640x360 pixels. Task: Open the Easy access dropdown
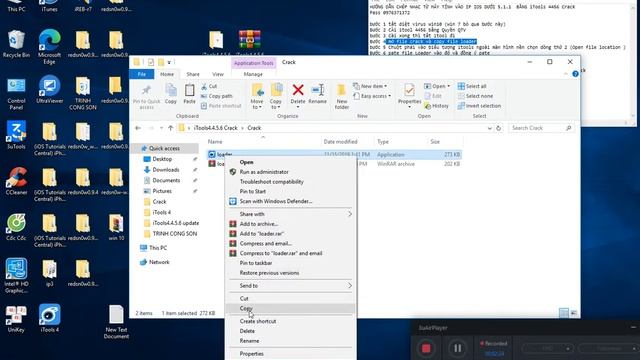[x=372, y=96]
